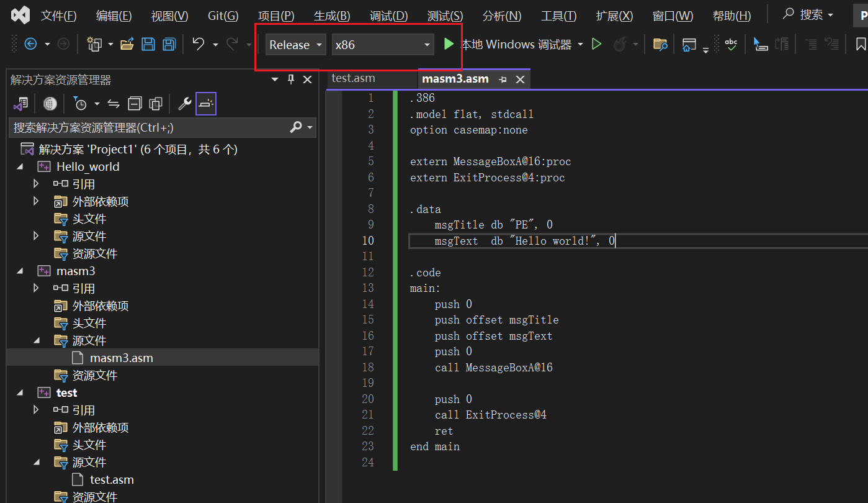Click code line 'call MessageBoxA@16'
The width and height of the screenshot is (868, 503).
point(494,368)
